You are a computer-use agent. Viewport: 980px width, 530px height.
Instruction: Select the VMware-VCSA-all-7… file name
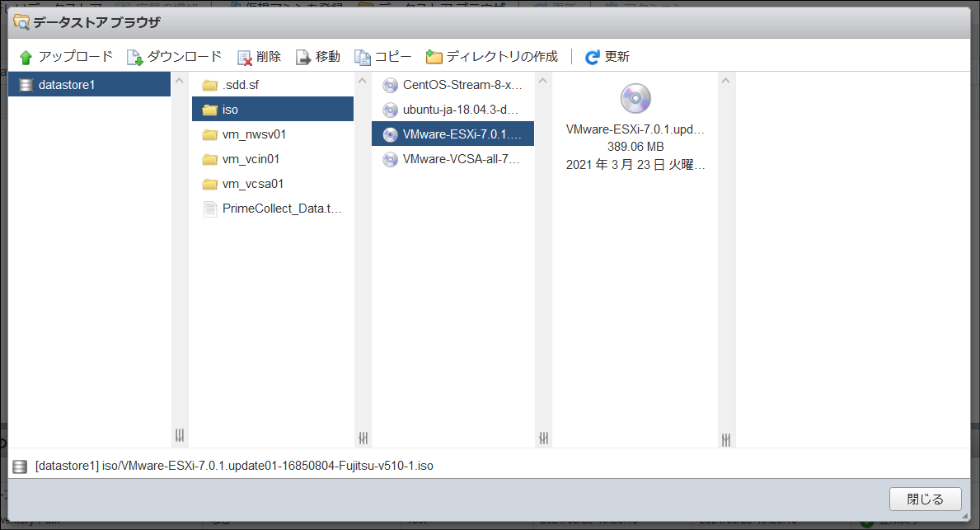click(462, 159)
